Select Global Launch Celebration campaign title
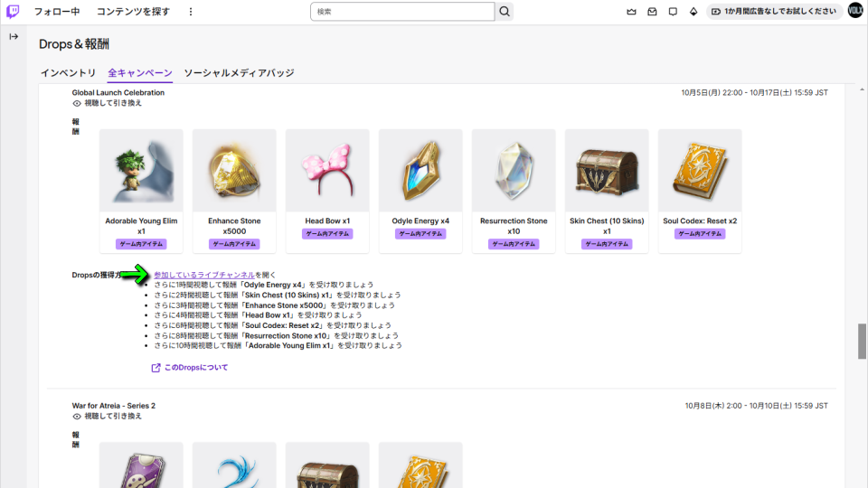Screen dimensions: 868x488 [118, 93]
